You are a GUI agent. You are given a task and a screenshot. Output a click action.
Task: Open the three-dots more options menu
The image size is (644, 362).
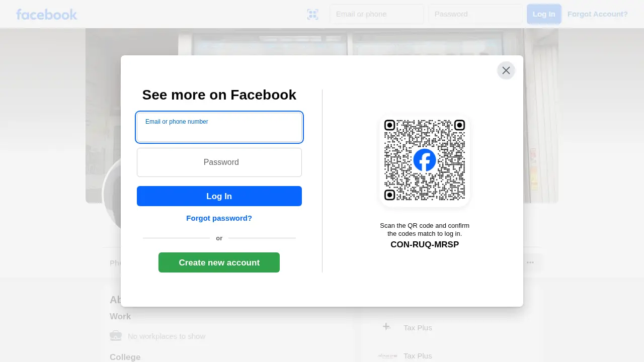coord(530,262)
